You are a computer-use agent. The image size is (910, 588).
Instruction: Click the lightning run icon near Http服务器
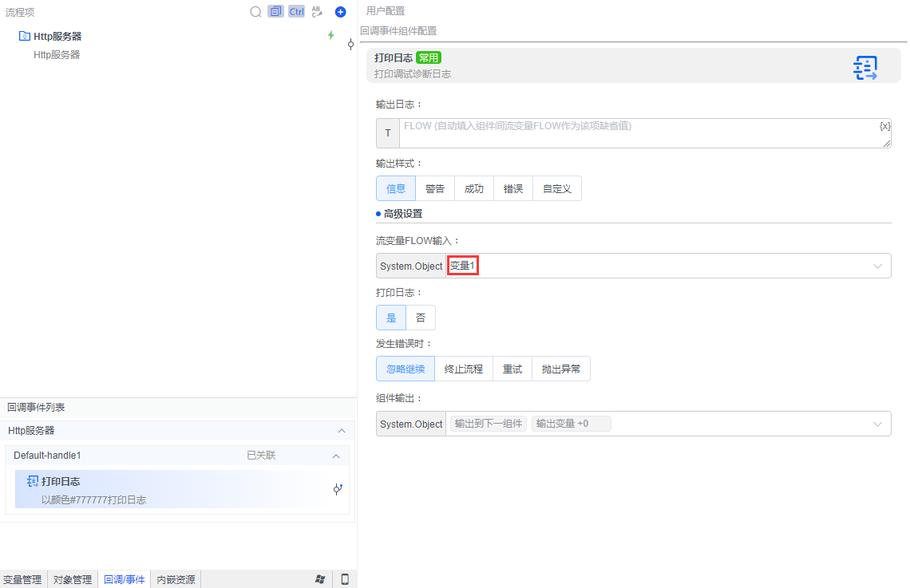(x=331, y=35)
